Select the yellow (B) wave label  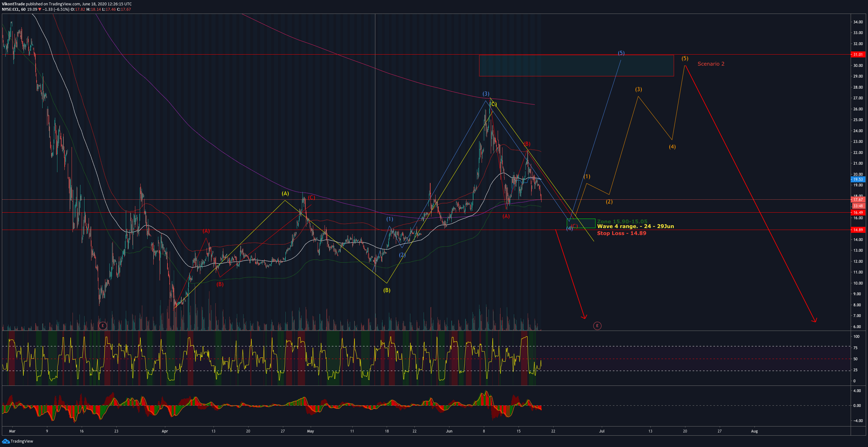pos(386,290)
